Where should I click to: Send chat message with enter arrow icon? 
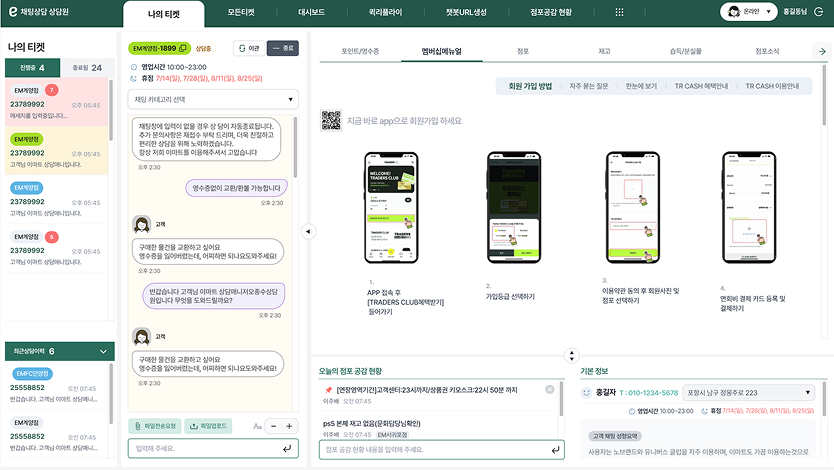pyautogui.click(x=288, y=449)
